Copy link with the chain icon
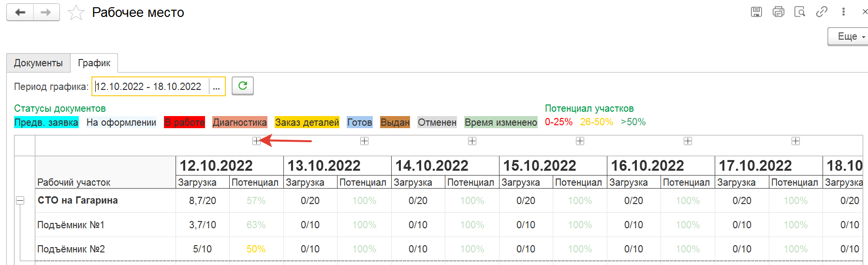Viewport: 868px width, 265px height. pyautogui.click(x=822, y=12)
